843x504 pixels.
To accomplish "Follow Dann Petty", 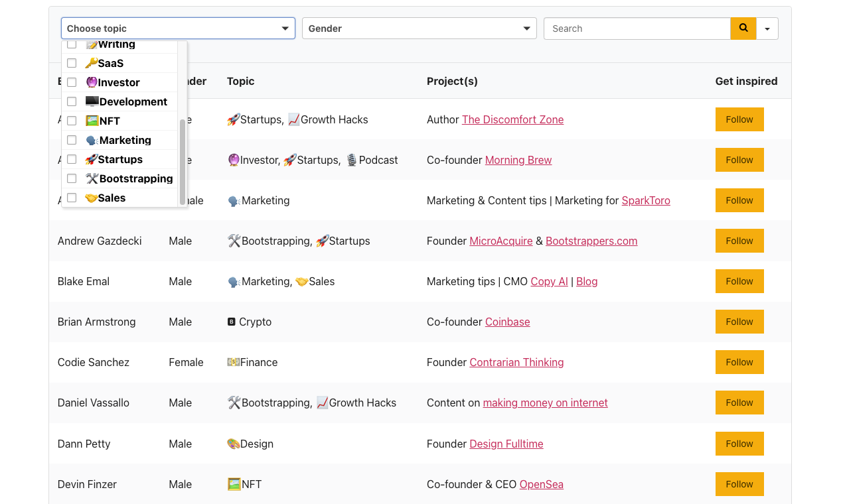I will [x=739, y=444].
